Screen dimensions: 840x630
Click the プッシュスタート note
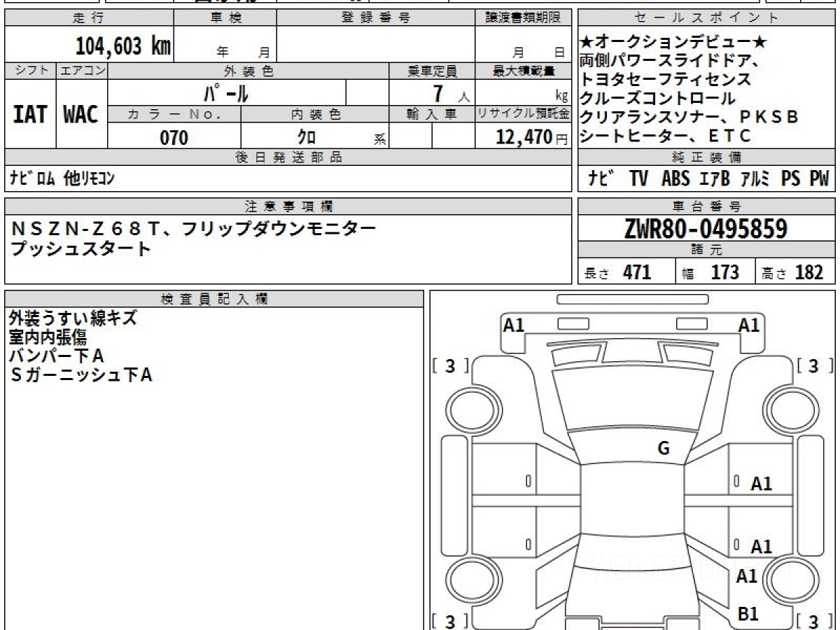click(80, 248)
